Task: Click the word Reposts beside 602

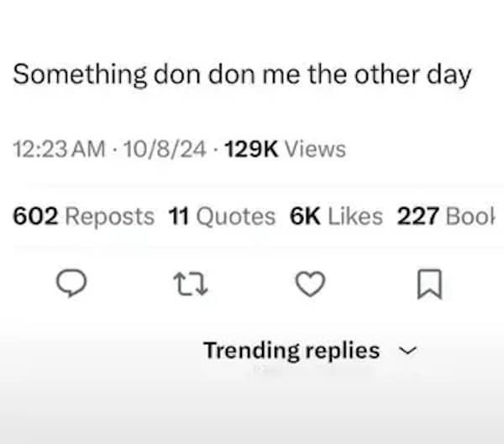Action: click(110, 217)
